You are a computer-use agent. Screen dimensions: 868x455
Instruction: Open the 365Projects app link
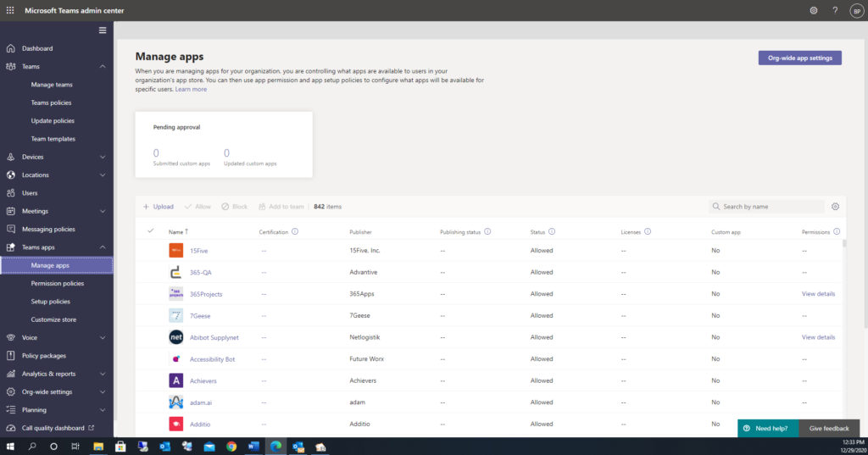(x=206, y=294)
